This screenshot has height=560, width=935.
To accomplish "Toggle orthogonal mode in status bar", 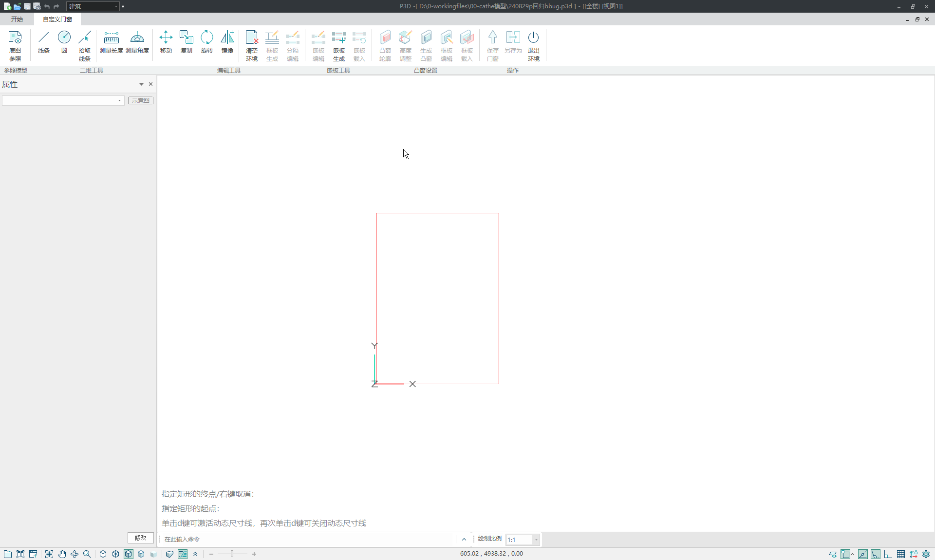I will 888,554.
